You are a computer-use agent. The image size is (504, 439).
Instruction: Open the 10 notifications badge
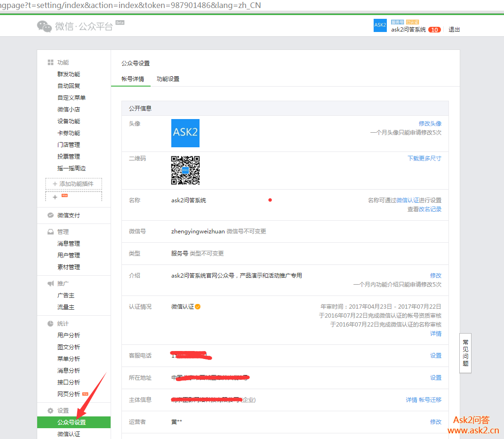434,30
